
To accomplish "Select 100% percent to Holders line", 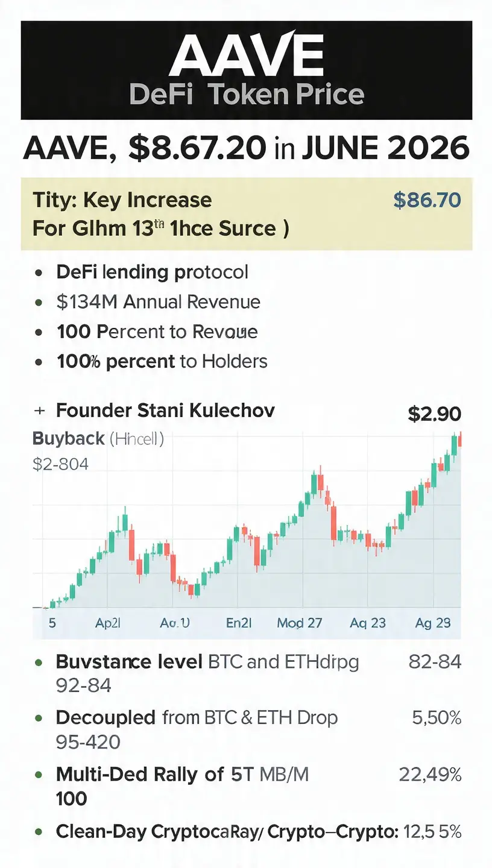I will [x=162, y=361].
